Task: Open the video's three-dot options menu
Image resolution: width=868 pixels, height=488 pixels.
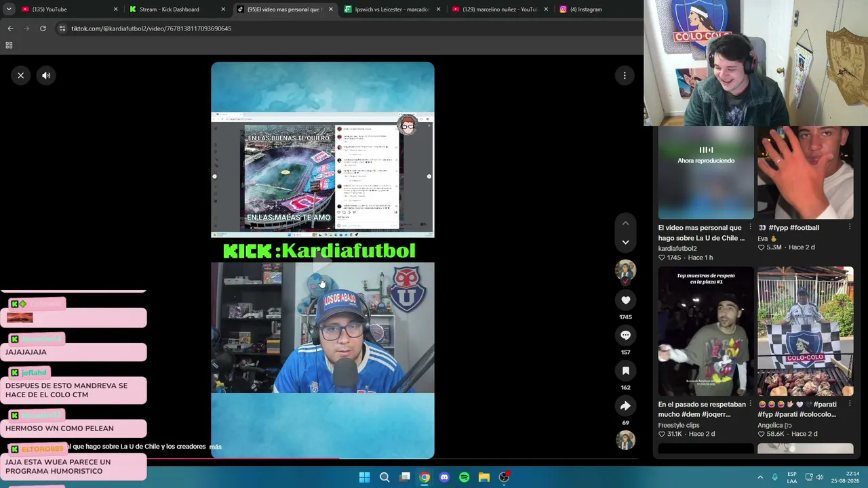Action: click(x=625, y=75)
